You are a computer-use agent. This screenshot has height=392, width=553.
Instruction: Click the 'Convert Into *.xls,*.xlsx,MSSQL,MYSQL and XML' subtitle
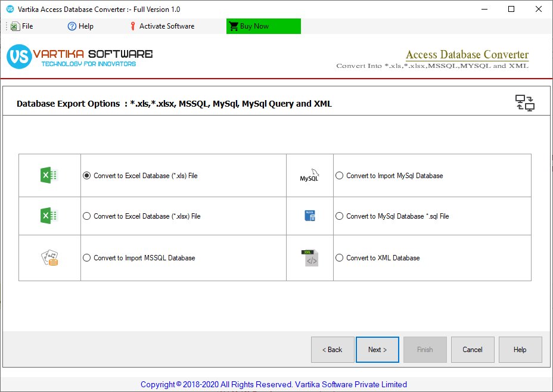433,66
